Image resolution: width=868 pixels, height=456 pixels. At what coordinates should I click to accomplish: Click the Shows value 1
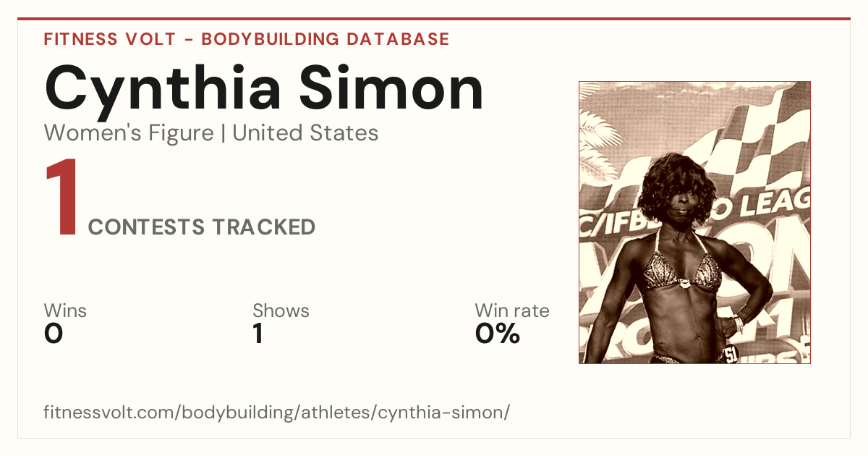click(258, 334)
